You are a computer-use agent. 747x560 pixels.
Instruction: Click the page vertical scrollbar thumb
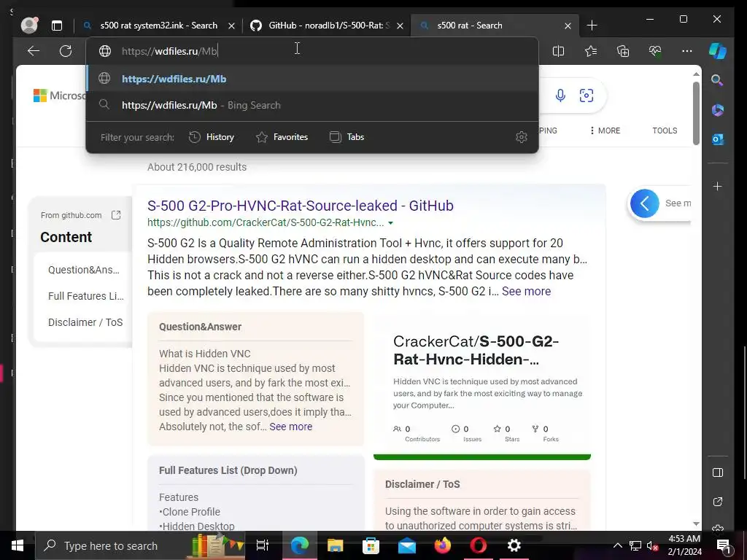(x=696, y=113)
